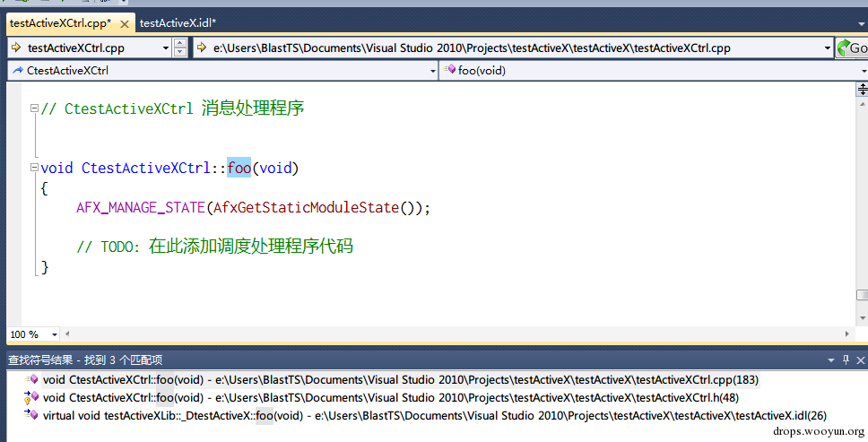The width and height of the screenshot is (868, 442).
Task: Select the testActiveXCtrl.cpp editor tab
Action: (59, 23)
